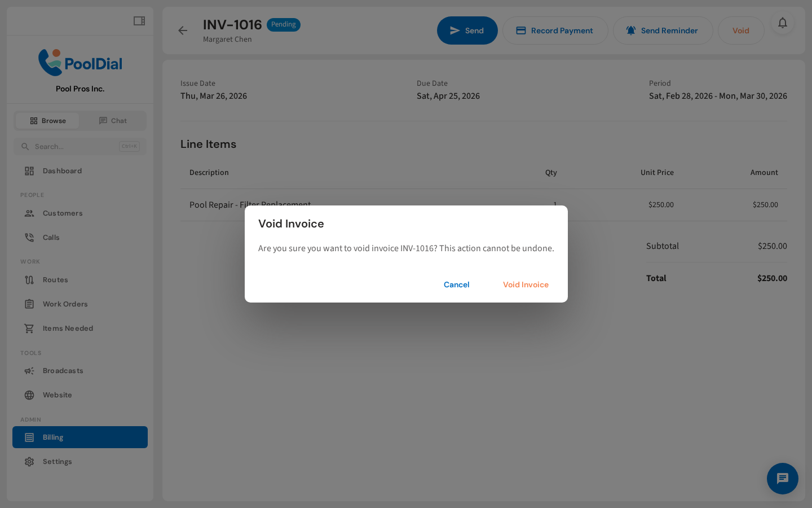Click the Record Payment button
The width and height of the screenshot is (812, 508).
(x=555, y=30)
